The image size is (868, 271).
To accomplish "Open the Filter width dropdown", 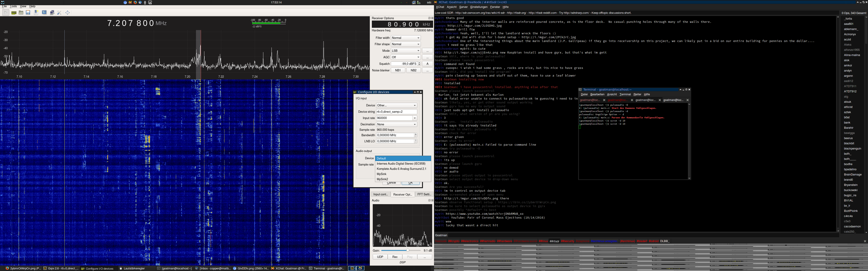I will point(406,38).
